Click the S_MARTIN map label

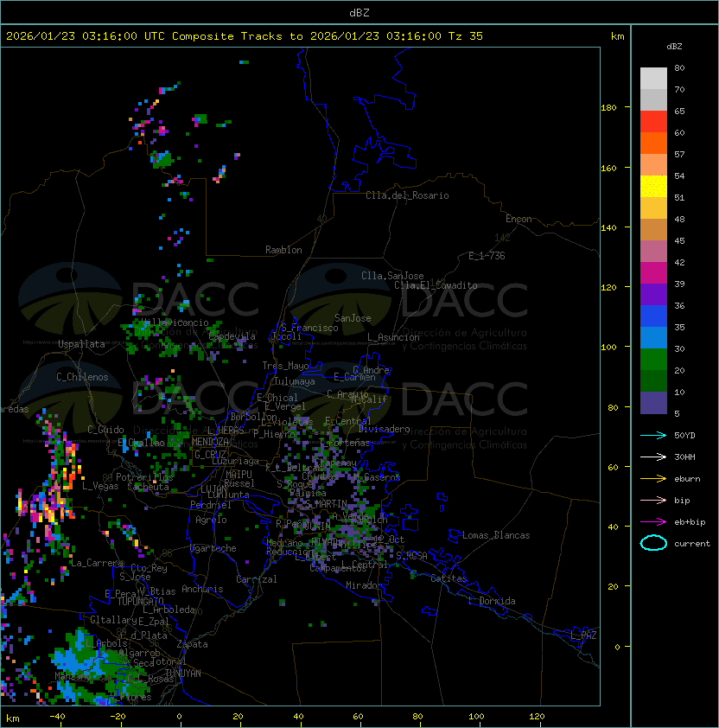point(326,504)
